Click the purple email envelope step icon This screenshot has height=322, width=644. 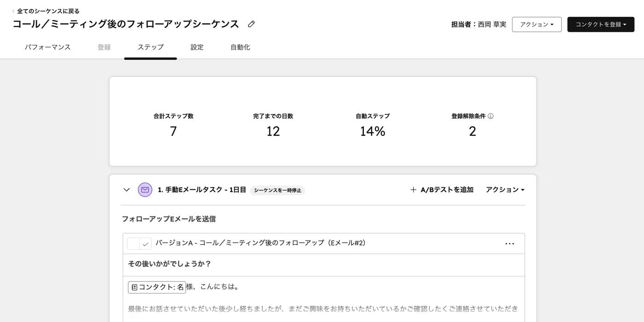145,189
